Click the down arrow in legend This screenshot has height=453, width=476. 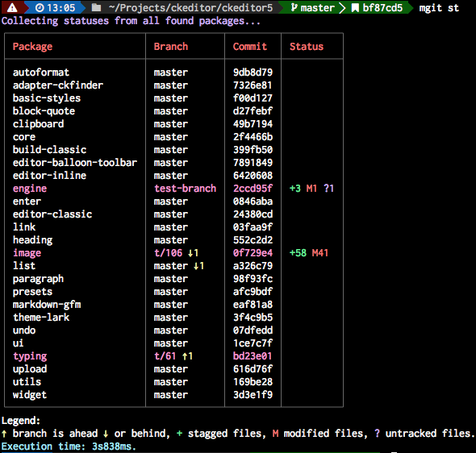(x=106, y=434)
